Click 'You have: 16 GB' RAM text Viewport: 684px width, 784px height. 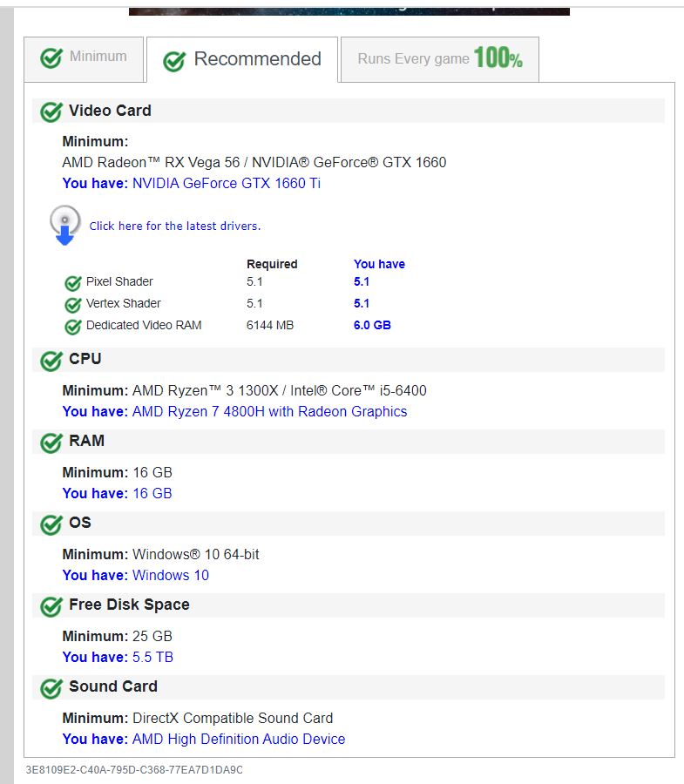117,494
